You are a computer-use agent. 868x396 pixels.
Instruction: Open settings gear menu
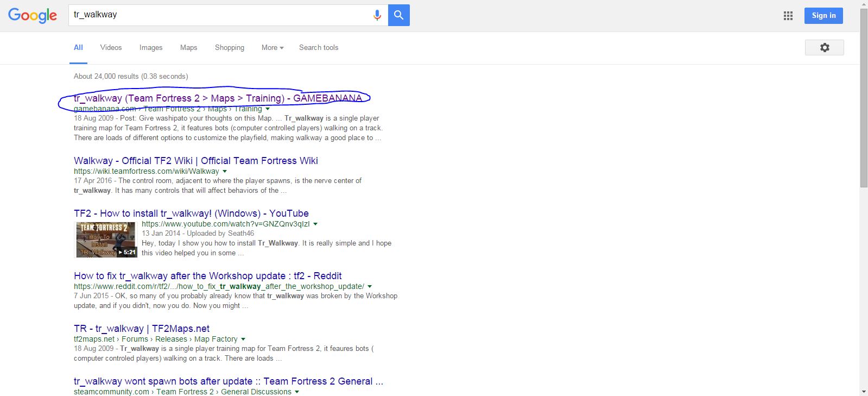[x=825, y=48]
